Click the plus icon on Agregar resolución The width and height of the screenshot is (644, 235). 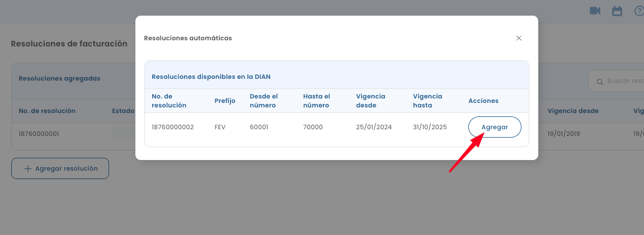27,168
